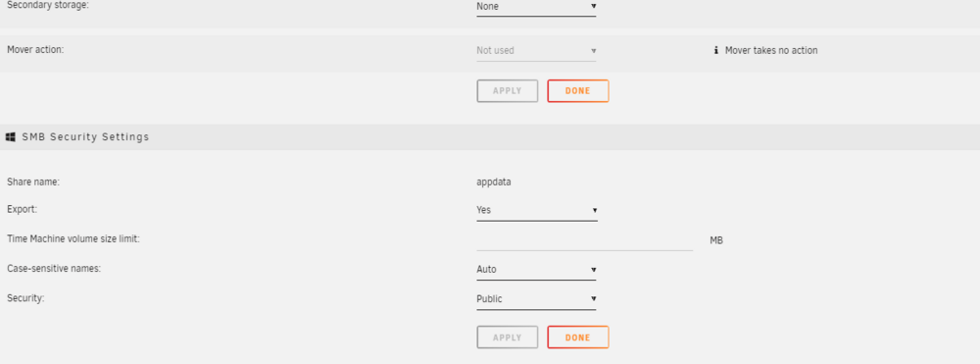Viewport: 980px width, 364px height.
Task: Click the Apply button under the Security setting
Action: coord(508,338)
